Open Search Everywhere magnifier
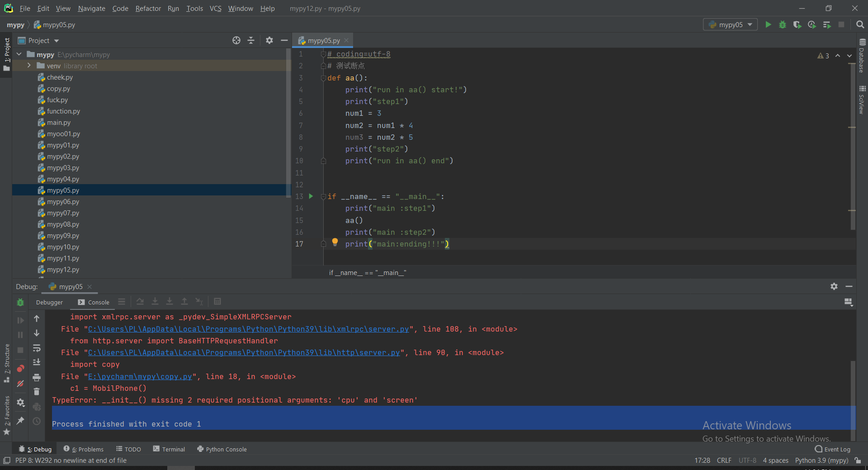Screen dimensions: 868x470 coord(860,24)
